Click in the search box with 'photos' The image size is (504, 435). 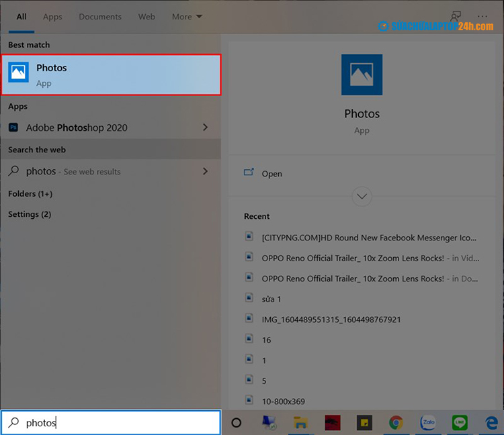point(111,422)
